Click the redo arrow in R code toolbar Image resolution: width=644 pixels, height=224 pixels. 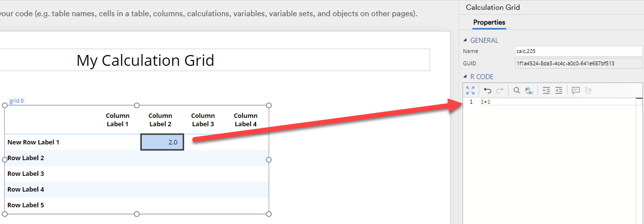(x=500, y=90)
